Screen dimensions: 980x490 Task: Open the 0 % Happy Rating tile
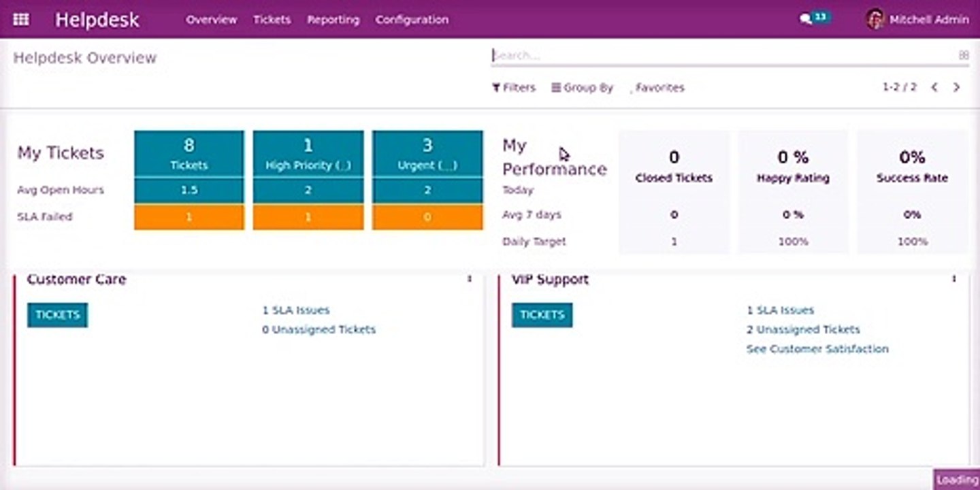click(x=793, y=166)
